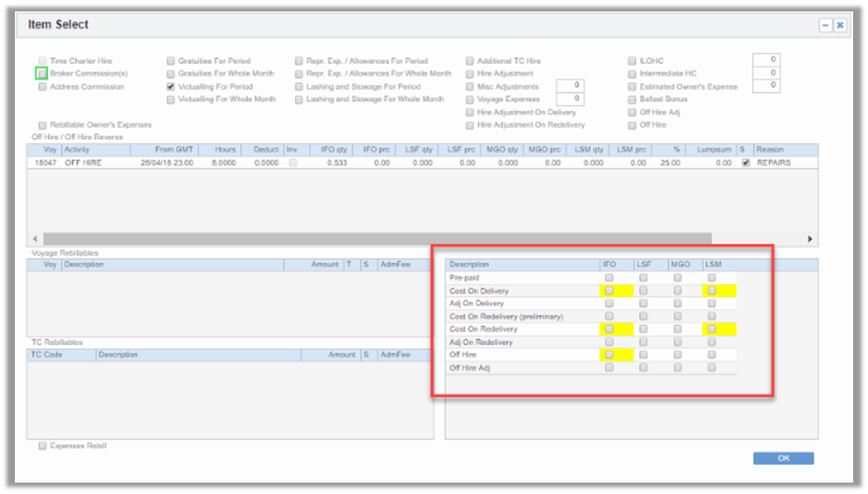Viewport: 868px width, 494px height.
Task: Check LSM for Cost On Redelivery
Action: point(712,329)
